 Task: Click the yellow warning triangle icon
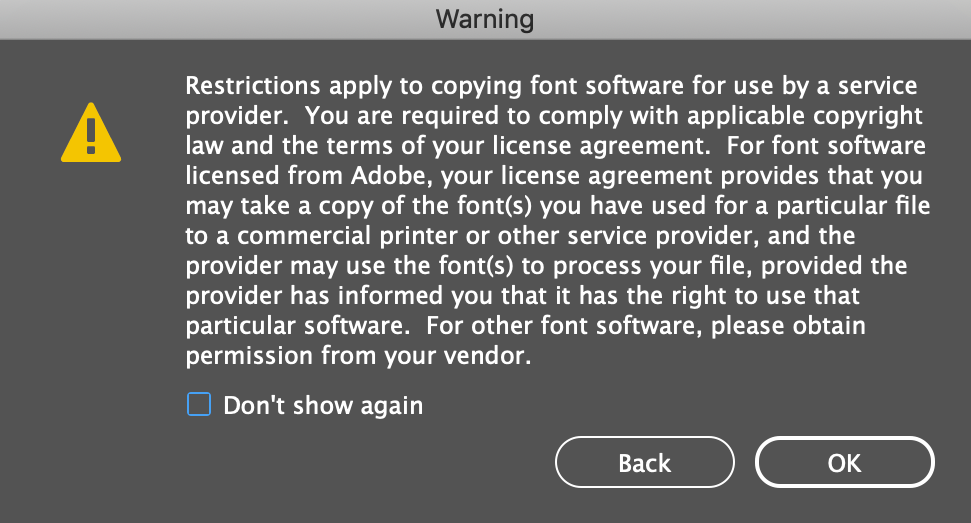[x=91, y=133]
